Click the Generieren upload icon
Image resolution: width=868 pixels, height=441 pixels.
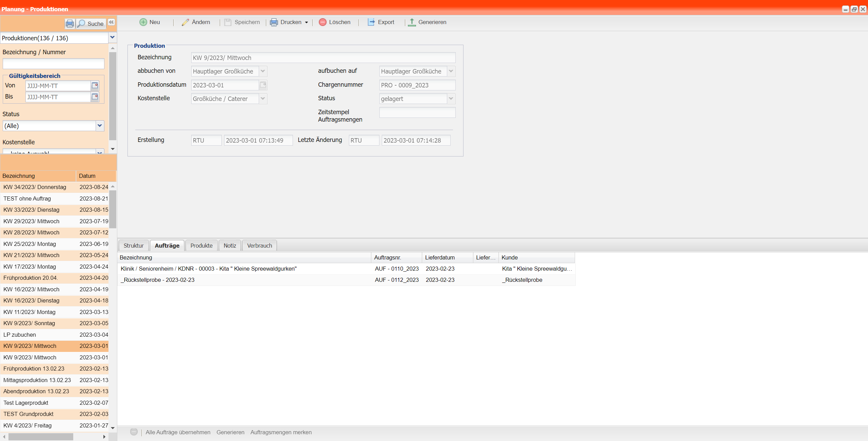(412, 22)
